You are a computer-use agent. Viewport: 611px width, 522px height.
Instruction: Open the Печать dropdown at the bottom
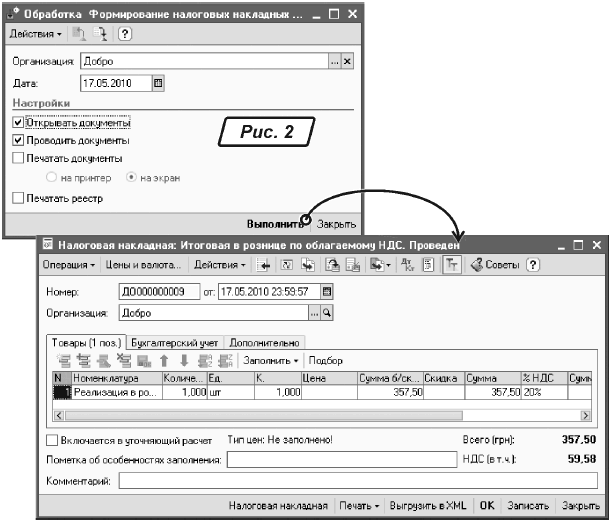358,506
